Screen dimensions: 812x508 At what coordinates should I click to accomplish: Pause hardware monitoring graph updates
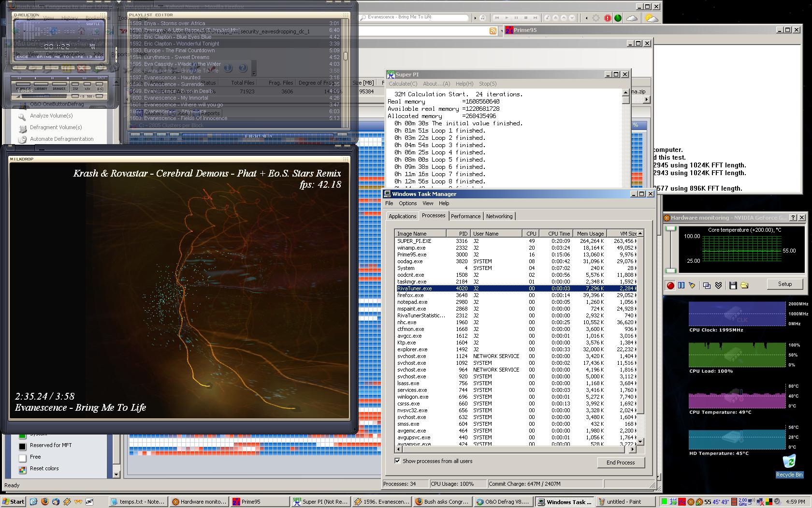pos(681,285)
